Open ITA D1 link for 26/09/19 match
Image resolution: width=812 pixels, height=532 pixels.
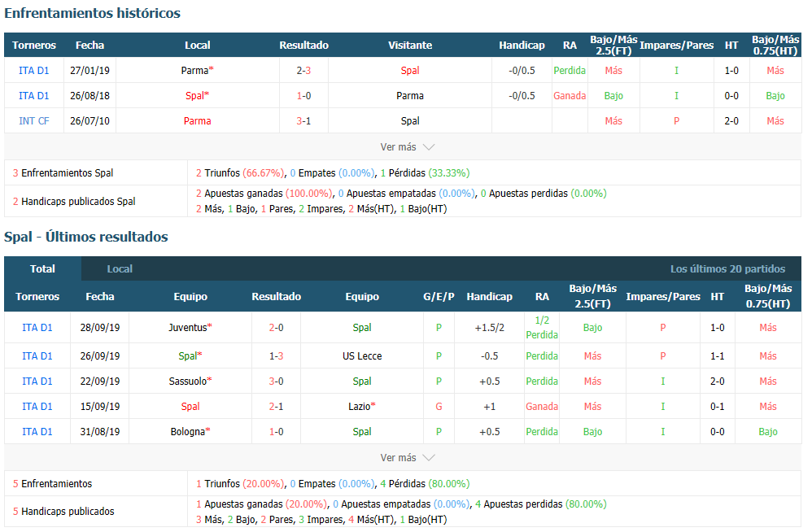tap(37, 356)
